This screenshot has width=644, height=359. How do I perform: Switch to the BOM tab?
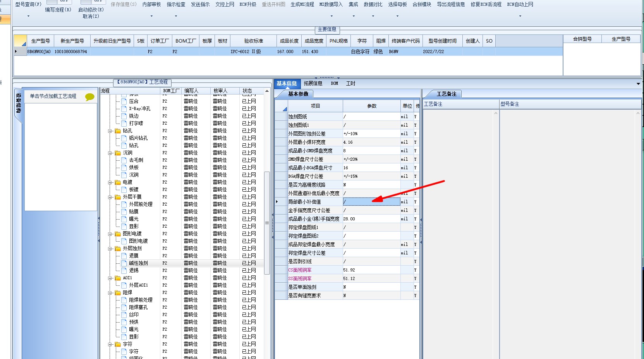click(335, 83)
